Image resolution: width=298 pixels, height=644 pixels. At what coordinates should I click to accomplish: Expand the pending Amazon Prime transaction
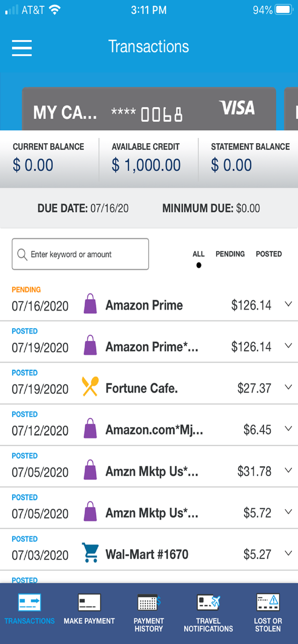pyautogui.click(x=288, y=304)
